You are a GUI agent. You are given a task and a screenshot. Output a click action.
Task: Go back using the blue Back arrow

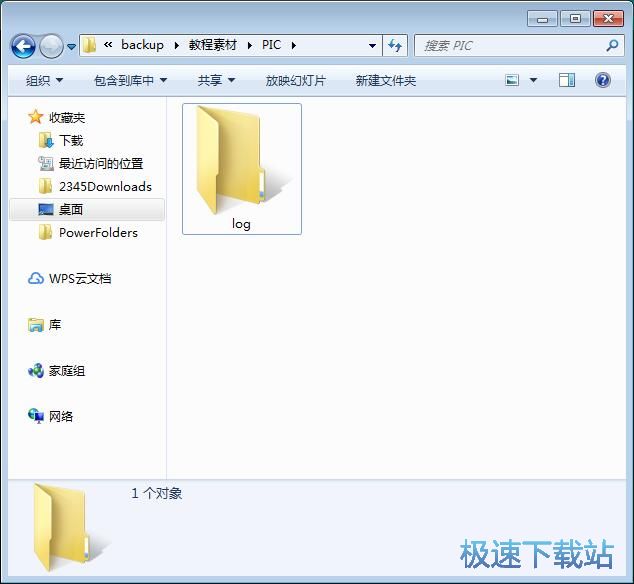tap(23, 47)
